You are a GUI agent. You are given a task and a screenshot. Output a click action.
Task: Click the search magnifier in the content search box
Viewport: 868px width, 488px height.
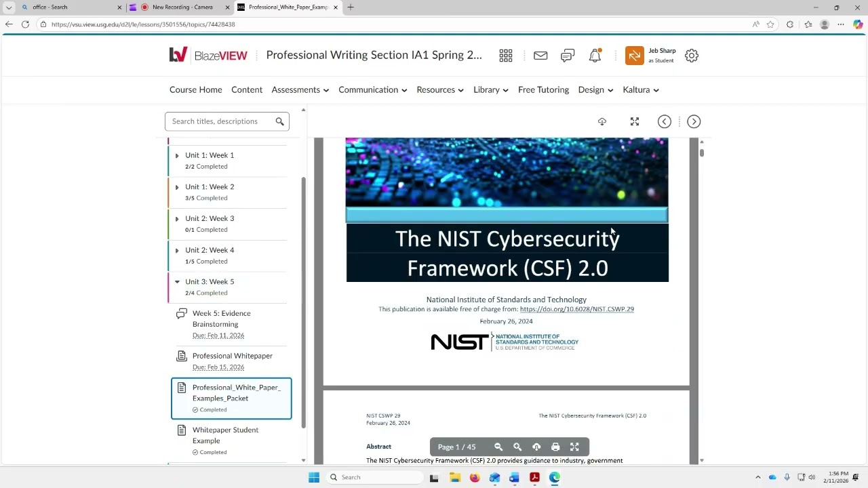[279, 121]
